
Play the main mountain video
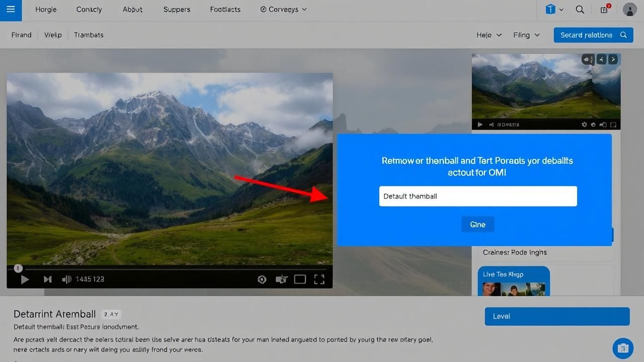(25, 280)
